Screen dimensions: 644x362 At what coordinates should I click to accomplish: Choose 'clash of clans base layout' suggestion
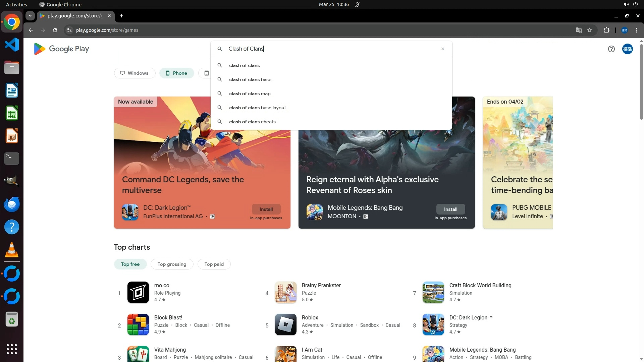click(257, 108)
